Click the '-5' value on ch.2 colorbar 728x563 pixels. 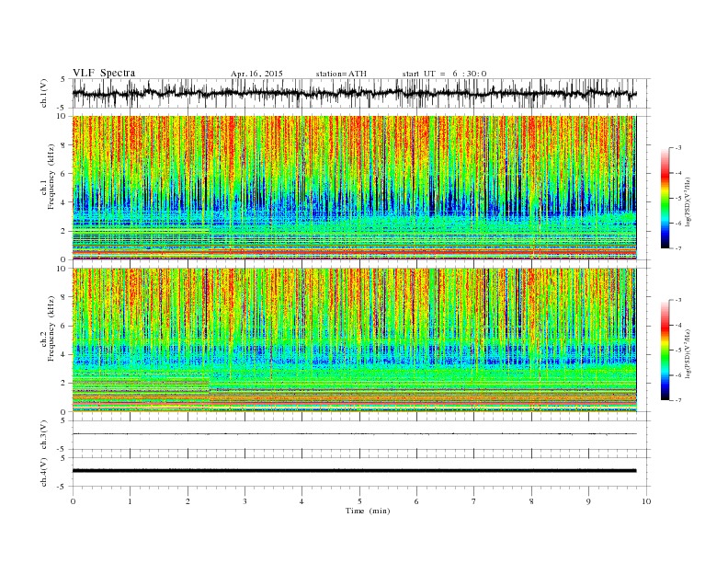[677, 350]
